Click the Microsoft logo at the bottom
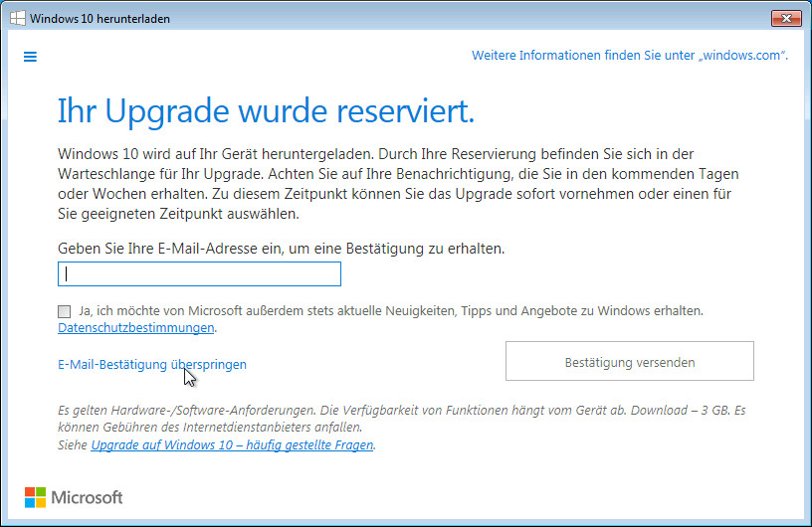The width and height of the screenshot is (812, 527). coord(74,497)
